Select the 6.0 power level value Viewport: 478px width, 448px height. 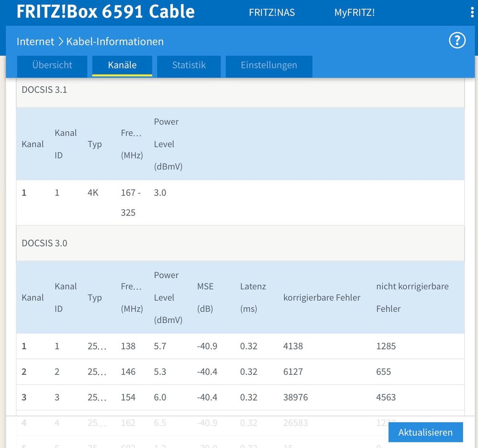tap(160, 397)
